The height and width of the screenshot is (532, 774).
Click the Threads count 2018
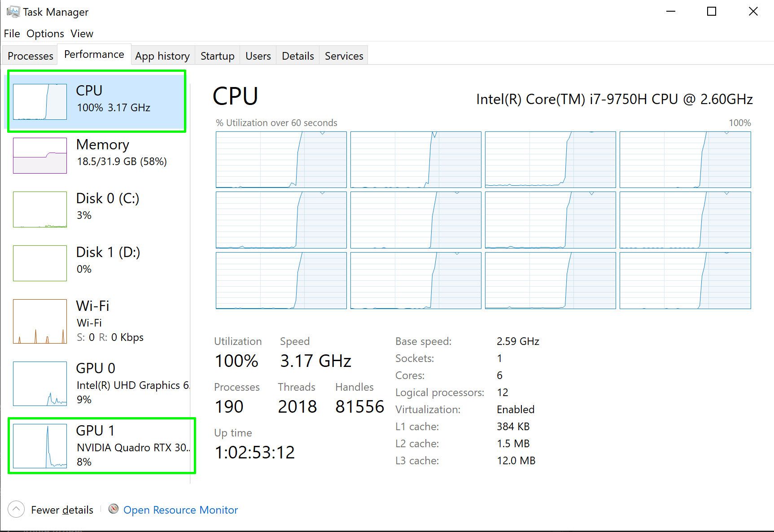pyautogui.click(x=297, y=406)
